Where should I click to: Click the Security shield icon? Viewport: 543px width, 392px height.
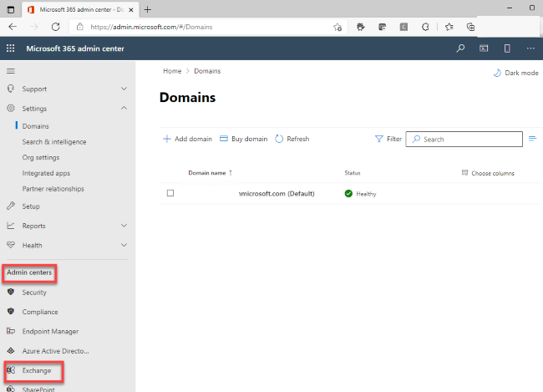tap(11, 292)
